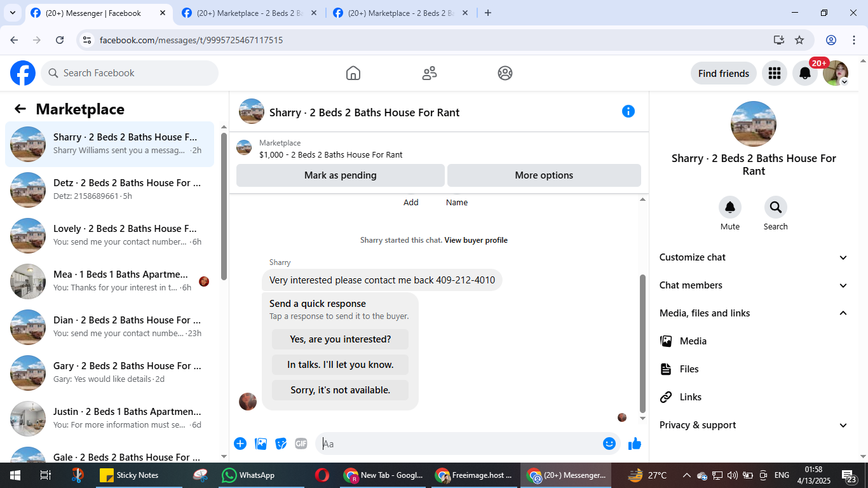Open the Facebook menu grid icon
The width and height of the screenshot is (868, 488).
click(774, 73)
